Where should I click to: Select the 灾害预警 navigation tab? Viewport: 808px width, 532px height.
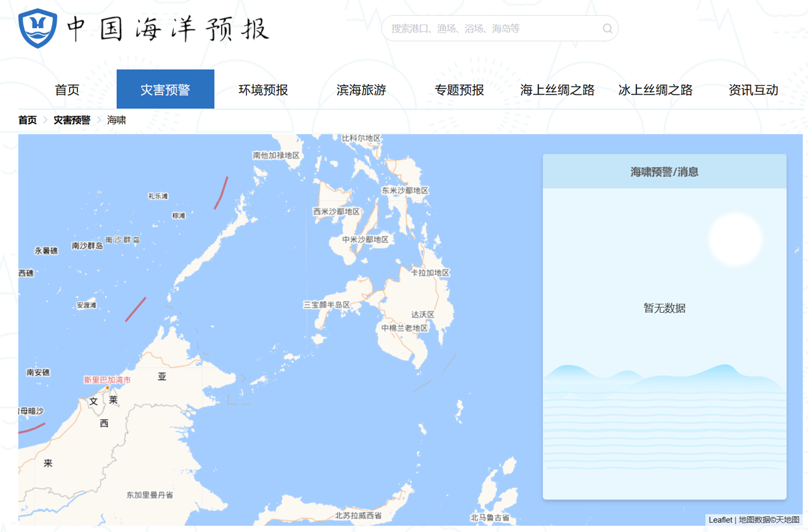click(x=165, y=90)
